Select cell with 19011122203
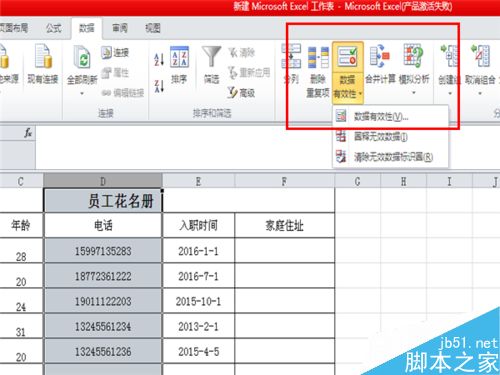 (103, 301)
